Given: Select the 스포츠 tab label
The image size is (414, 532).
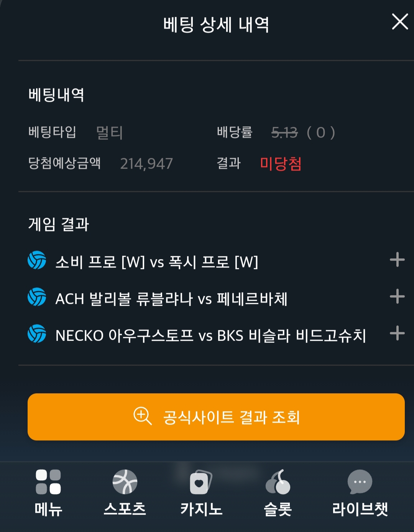Looking at the screenshot, I should pos(125,509).
